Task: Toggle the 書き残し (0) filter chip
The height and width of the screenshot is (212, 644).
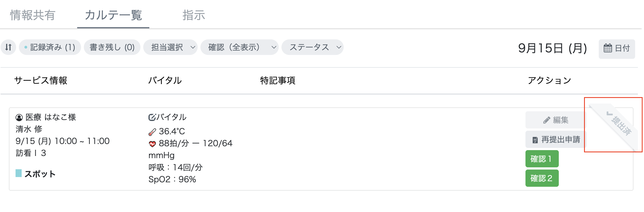Action: pos(112,47)
